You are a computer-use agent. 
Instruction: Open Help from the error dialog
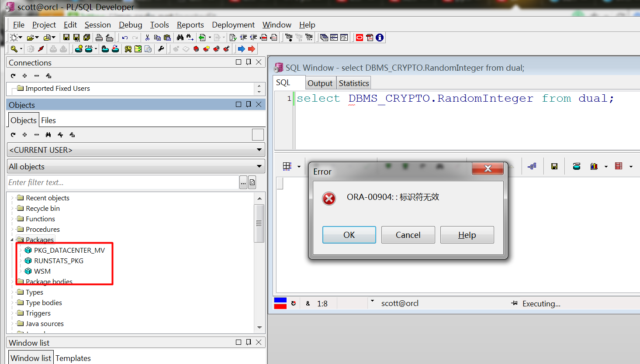[x=467, y=235]
